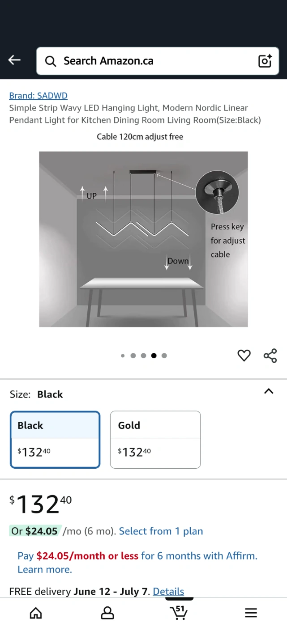
Task: Tap the magnifying glass search icon
Action: click(x=51, y=61)
